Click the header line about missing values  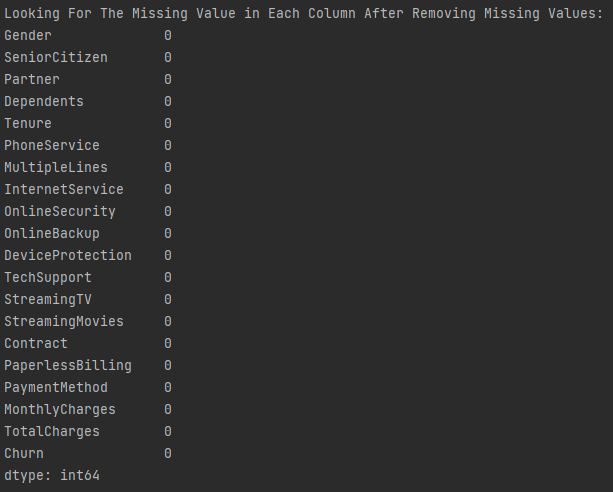(x=304, y=13)
